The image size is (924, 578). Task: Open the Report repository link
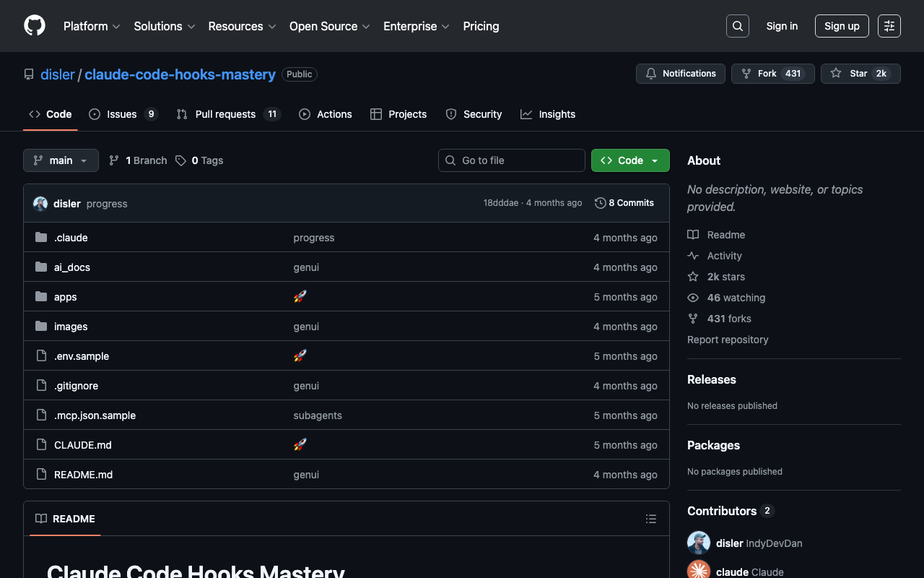coord(728,340)
